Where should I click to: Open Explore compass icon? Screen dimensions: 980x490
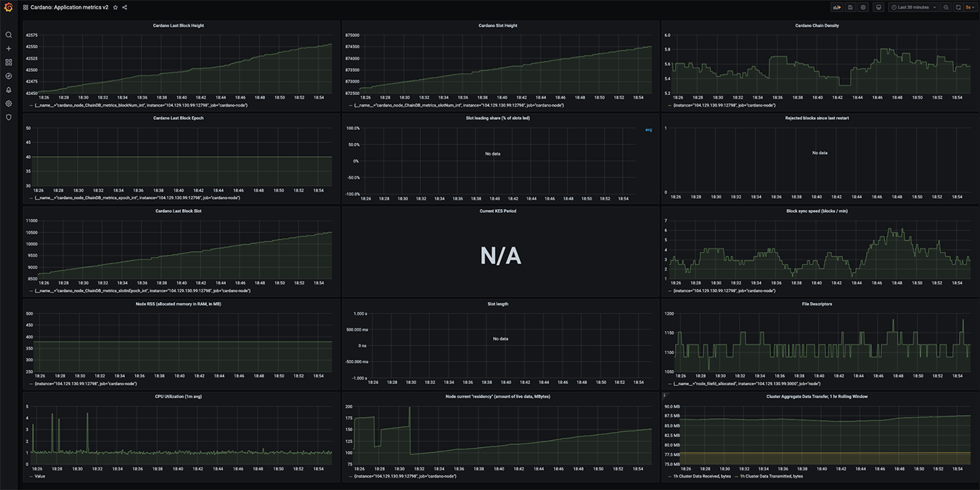click(x=9, y=75)
